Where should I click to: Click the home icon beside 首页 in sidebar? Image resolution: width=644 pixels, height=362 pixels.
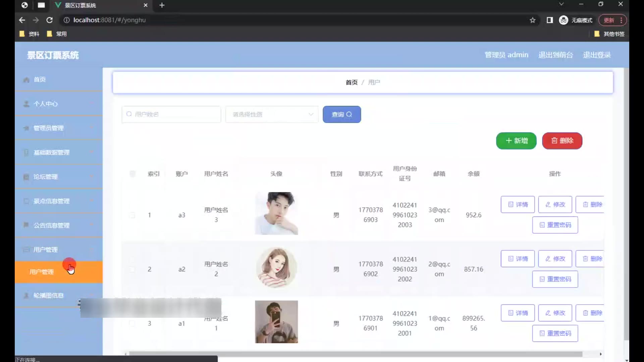point(26,80)
